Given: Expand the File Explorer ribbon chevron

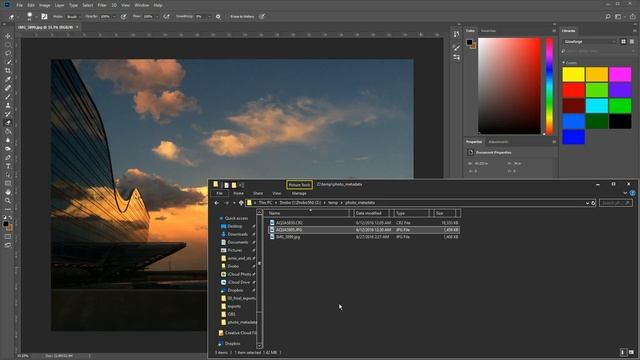Looking at the screenshot, I should (625, 193).
